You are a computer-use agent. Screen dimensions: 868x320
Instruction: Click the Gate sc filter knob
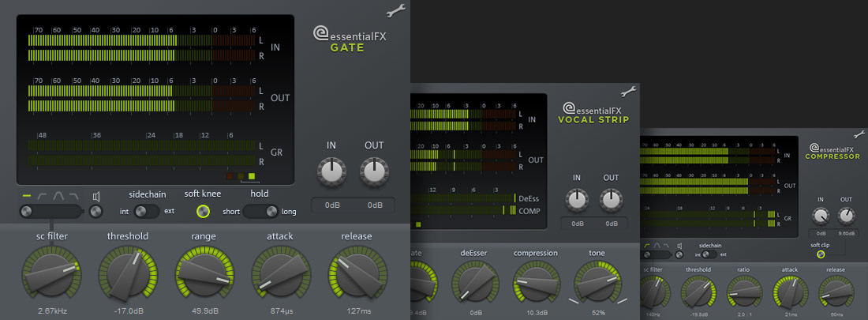tap(51, 275)
